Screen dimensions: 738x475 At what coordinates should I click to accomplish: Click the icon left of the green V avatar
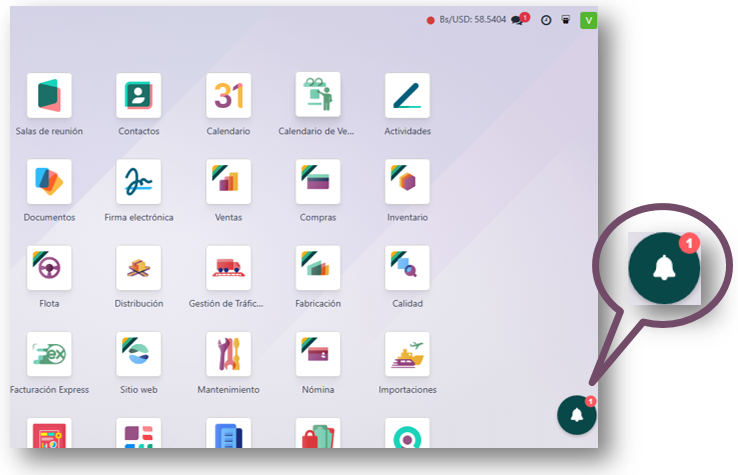pos(566,20)
